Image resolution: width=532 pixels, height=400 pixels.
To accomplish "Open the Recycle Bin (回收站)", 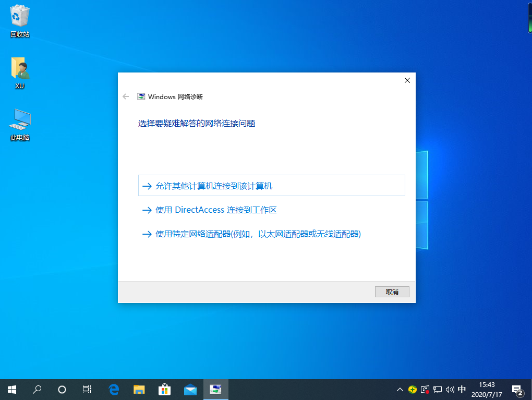I will click(19, 18).
